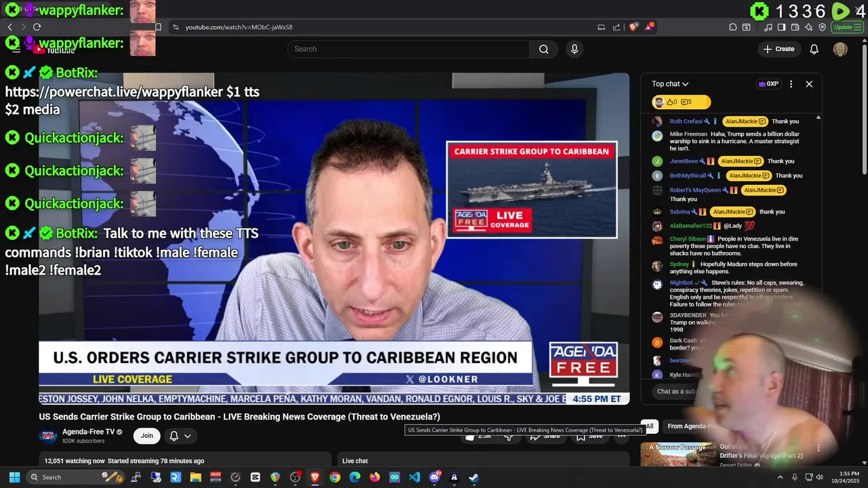Viewport: 868px width, 488px height.
Task: Open the Agenda-Free TV channel avatar
Action: [47, 436]
